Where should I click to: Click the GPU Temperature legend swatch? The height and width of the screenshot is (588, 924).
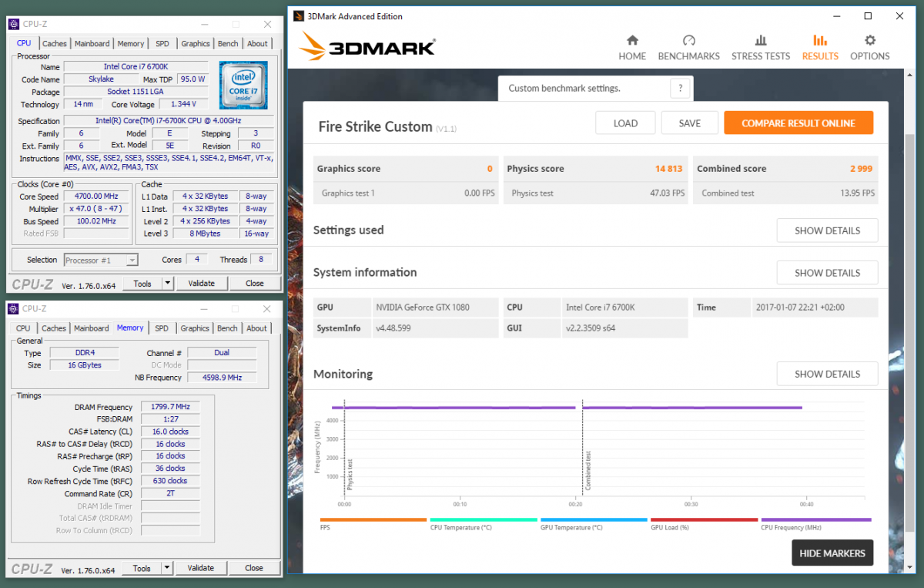coord(594,520)
